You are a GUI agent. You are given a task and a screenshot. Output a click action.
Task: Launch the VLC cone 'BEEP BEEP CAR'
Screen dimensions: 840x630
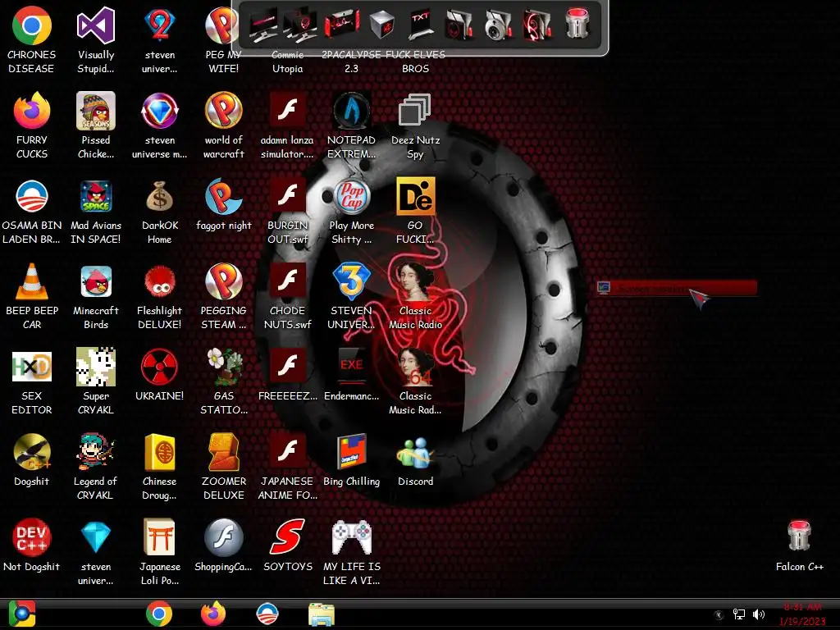[32, 281]
